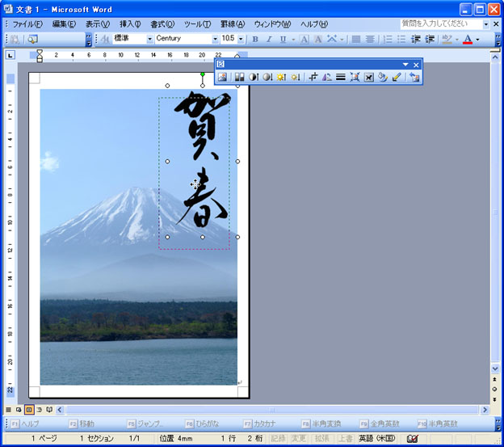Open the 書式 (Format) menu
Image resolution: width=504 pixels, height=447 pixels.
coord(162,24)
